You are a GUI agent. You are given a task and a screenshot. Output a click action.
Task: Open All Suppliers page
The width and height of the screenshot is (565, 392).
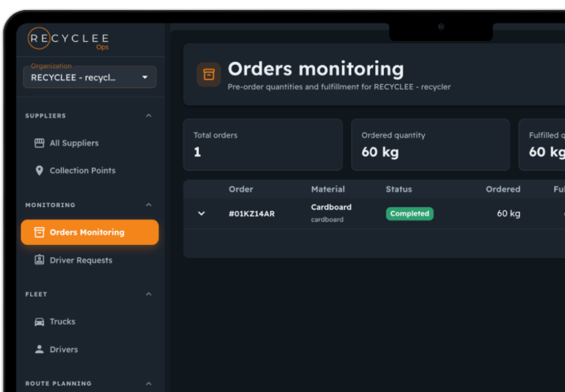[90, 143]
